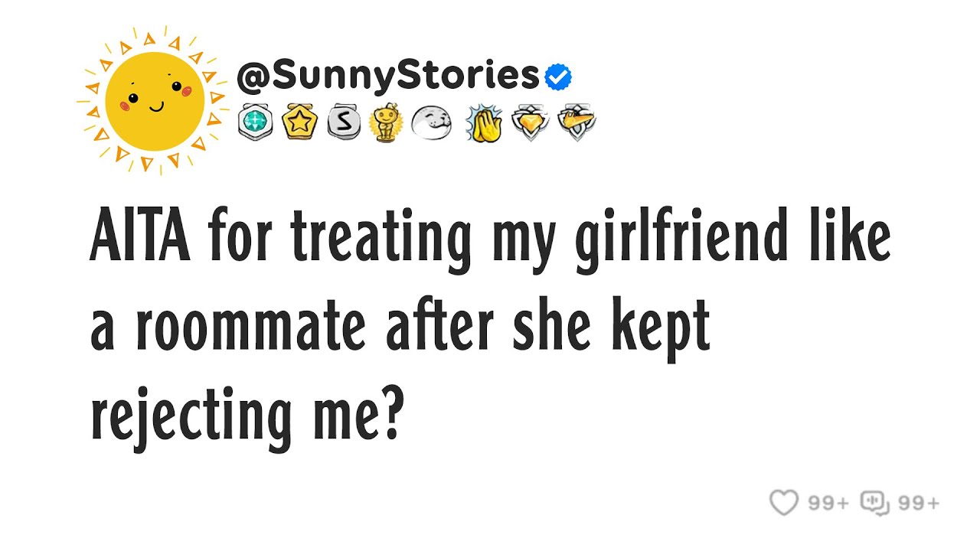Screen dimensions: 980x551
Task: Open the @SunnyStories profile link
Action: [x=388, y=76]
